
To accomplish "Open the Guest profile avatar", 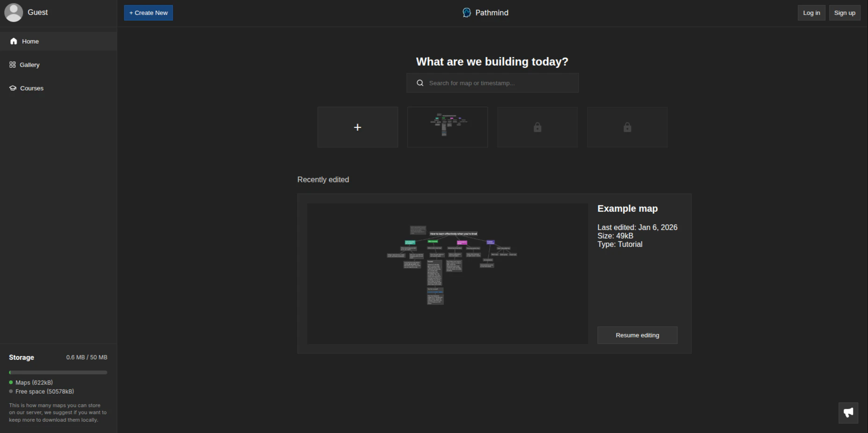I will 14,12.
